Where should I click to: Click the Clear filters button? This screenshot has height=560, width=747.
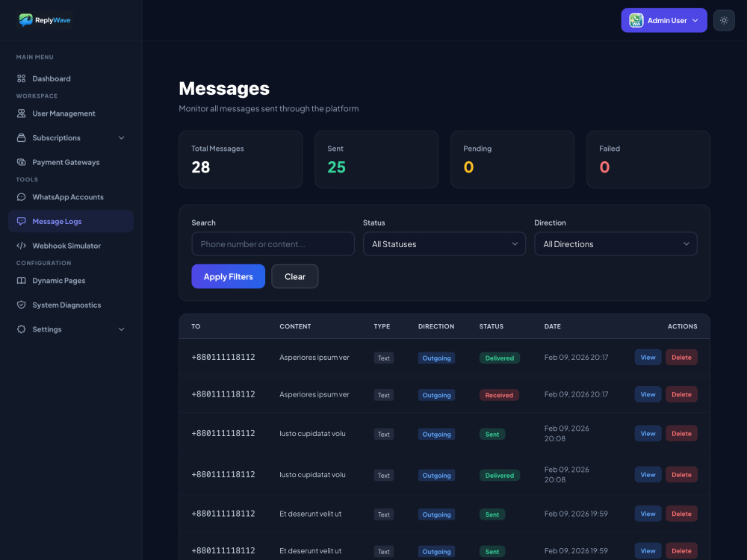pyautogui.click(x=295, y=276)
